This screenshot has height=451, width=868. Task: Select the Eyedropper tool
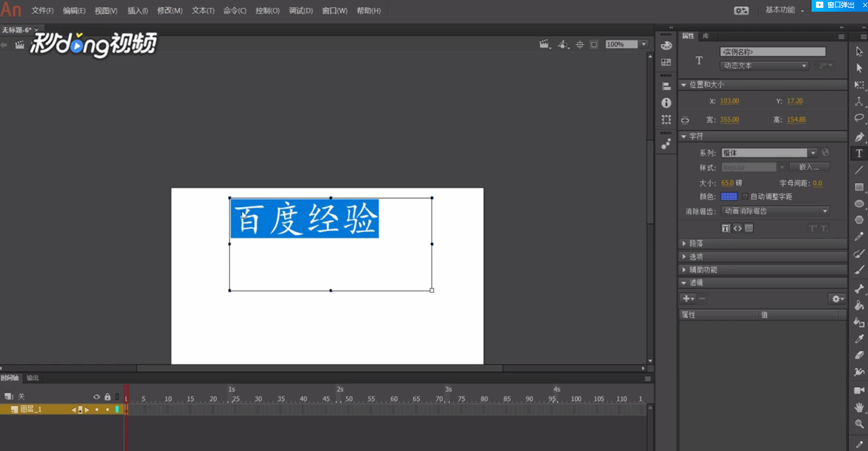click(x=859, y=339)
